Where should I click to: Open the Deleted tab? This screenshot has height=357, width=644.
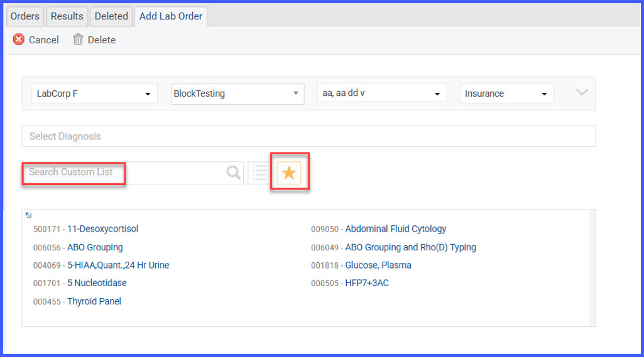coord(111,16)
